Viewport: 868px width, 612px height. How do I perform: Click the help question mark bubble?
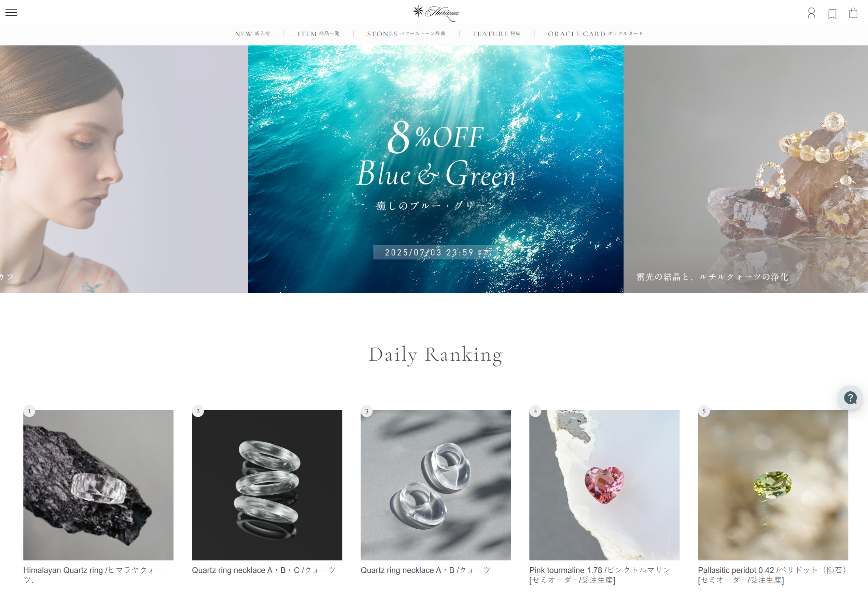[850, 398]
